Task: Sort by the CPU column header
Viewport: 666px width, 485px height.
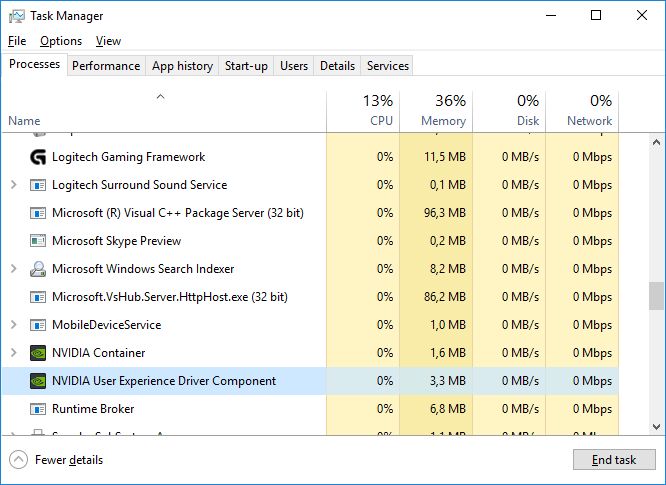Action: (363, 111)
